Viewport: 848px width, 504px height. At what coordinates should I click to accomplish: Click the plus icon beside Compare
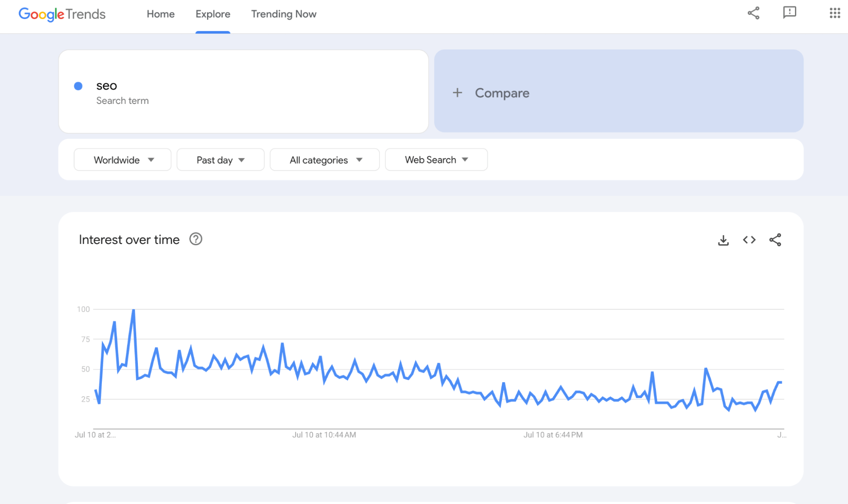pyautogui.click(x=457, y=92)
